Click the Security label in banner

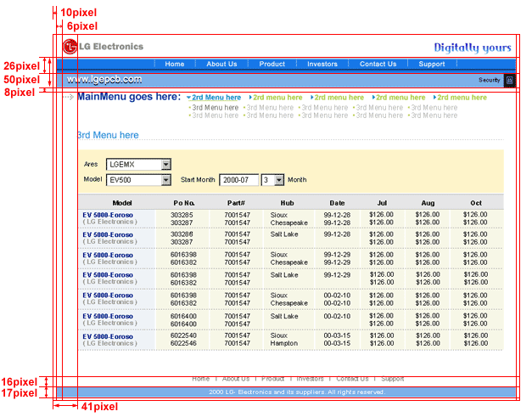489,80
